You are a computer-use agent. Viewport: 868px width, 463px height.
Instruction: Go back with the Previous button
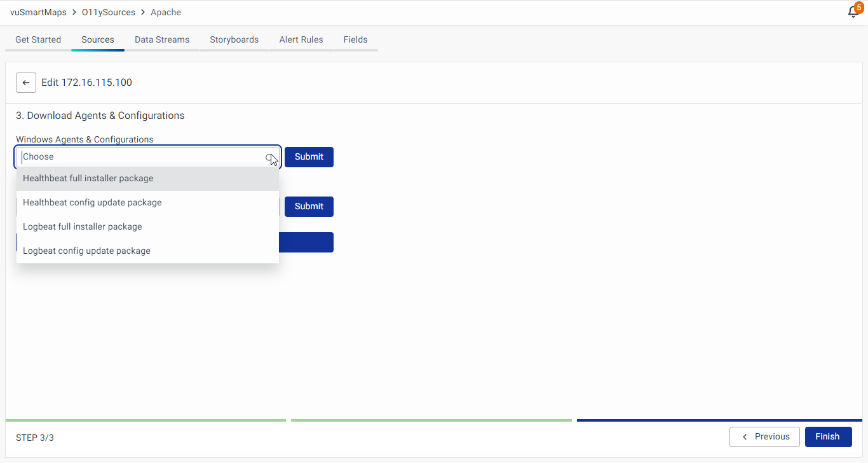point(764,437)
